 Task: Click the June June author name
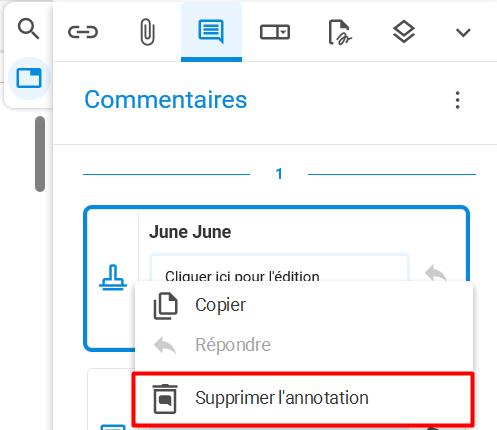click(190, 232)
